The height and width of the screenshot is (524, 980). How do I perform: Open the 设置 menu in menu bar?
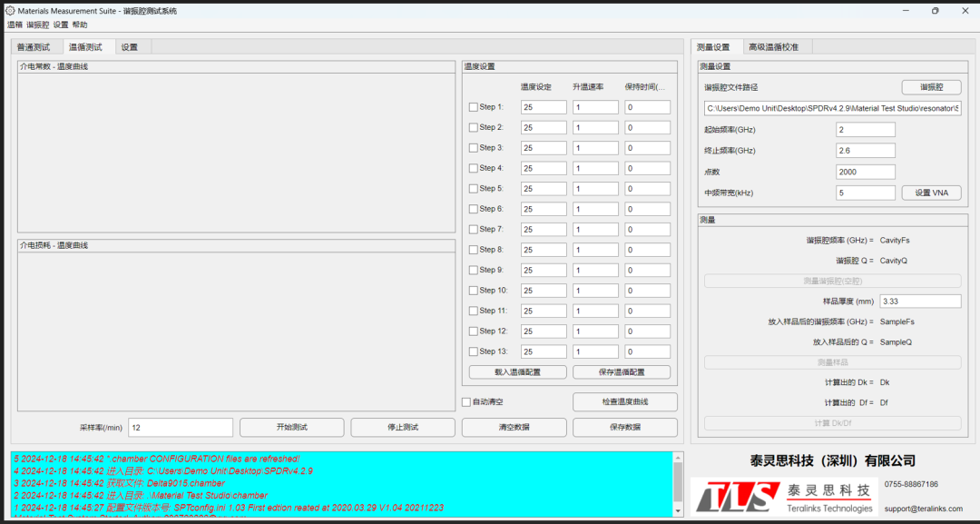click(61, 25)
